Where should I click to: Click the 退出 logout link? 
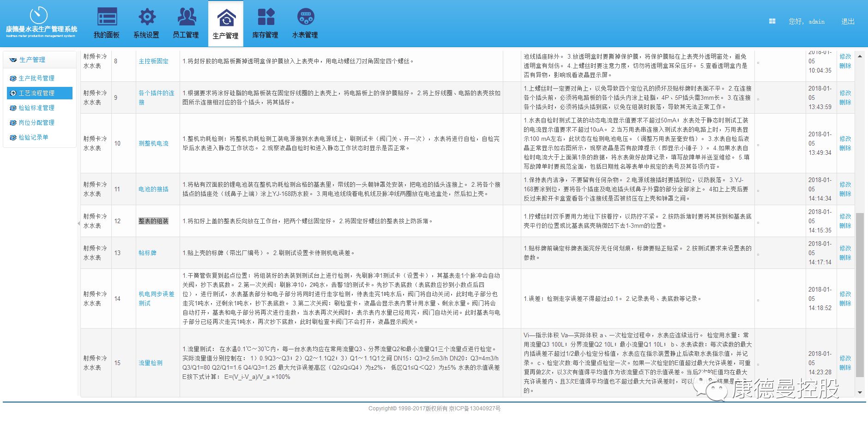pos(848,21)
